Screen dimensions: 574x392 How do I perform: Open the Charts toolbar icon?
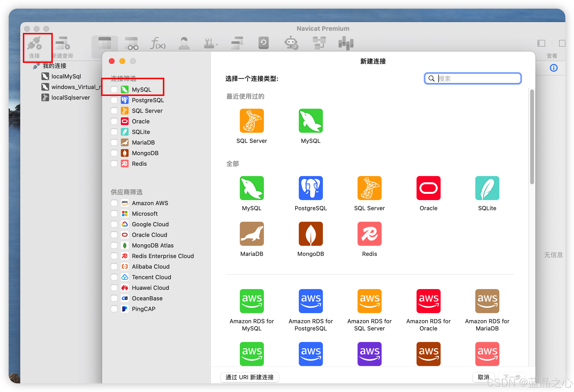(x=346, y=44)
